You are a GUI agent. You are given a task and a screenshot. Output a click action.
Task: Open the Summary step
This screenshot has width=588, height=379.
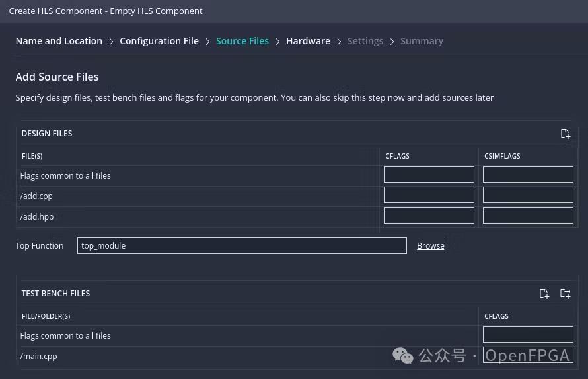coord(422,41)
